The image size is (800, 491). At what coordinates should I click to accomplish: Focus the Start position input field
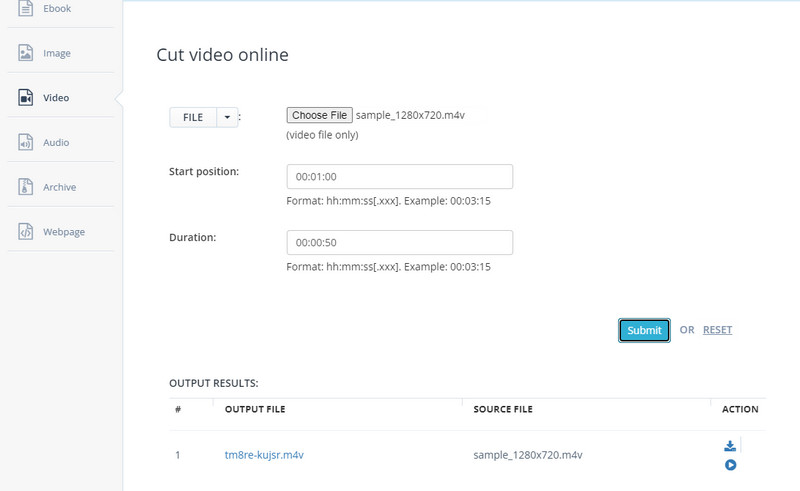[x=399, y=177]
